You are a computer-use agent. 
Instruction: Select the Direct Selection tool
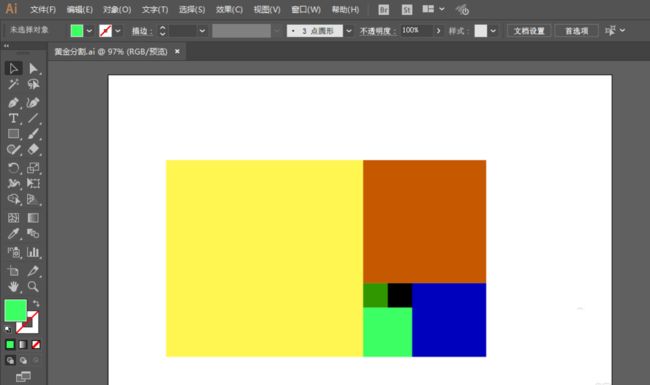pos(33,68)
